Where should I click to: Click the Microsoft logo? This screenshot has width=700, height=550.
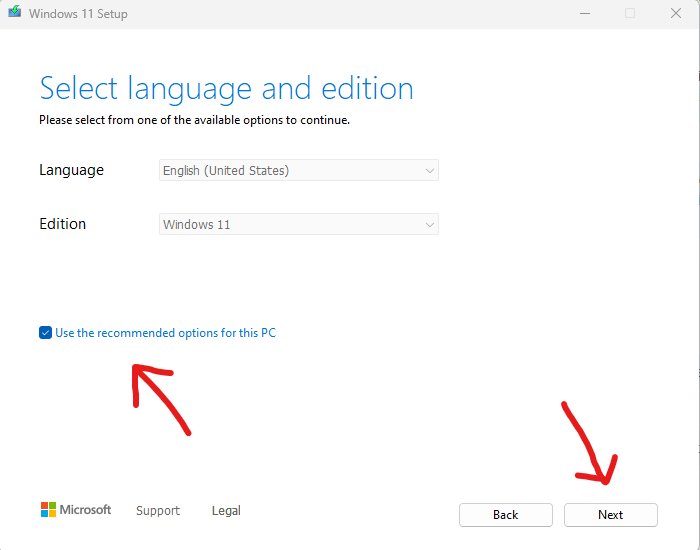[x=76, y=509]
